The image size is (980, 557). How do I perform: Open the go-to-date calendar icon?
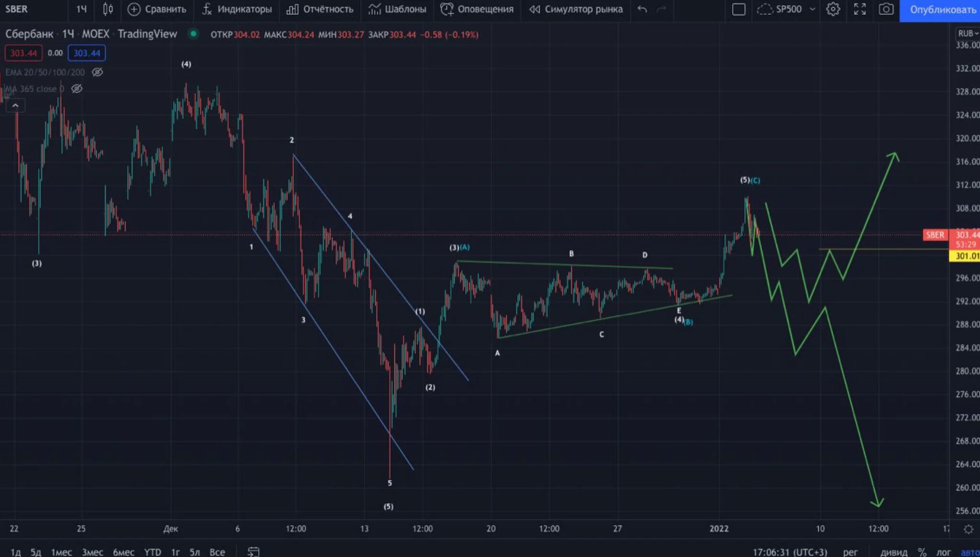253,552
